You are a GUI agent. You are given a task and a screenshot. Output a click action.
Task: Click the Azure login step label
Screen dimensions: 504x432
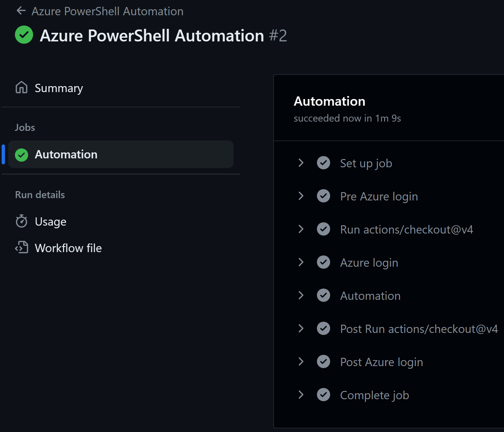click(x=369, y=263)
